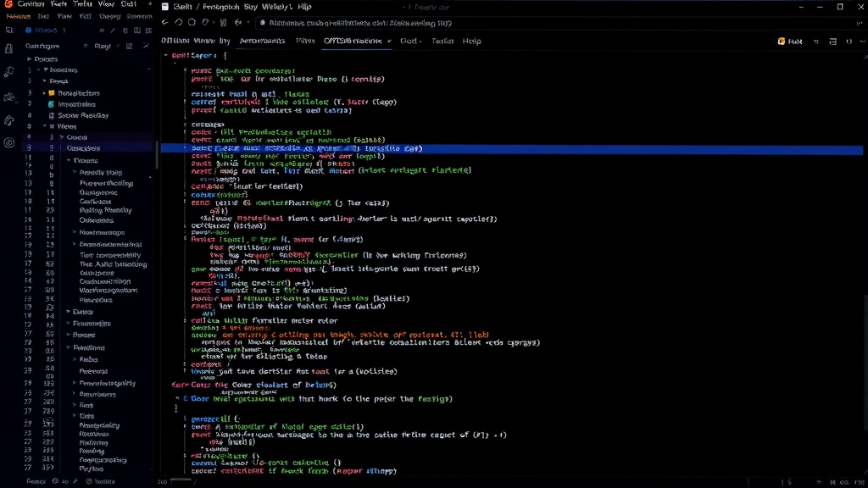The height and width of the screenshot is (488, 868).
Task: Select the camera-shaped icon in activity bar
Action: (x=8, y=97)
